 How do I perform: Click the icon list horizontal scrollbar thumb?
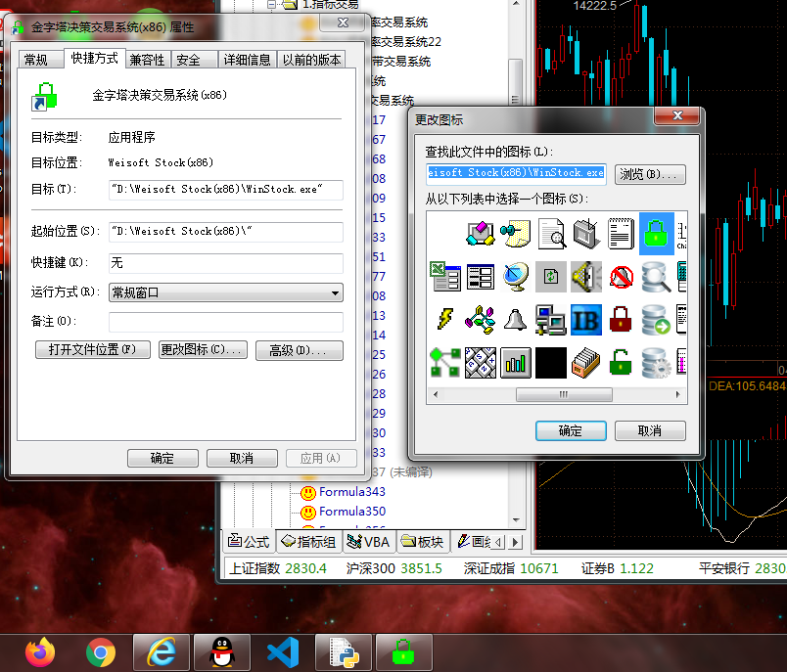coord(564,394)
